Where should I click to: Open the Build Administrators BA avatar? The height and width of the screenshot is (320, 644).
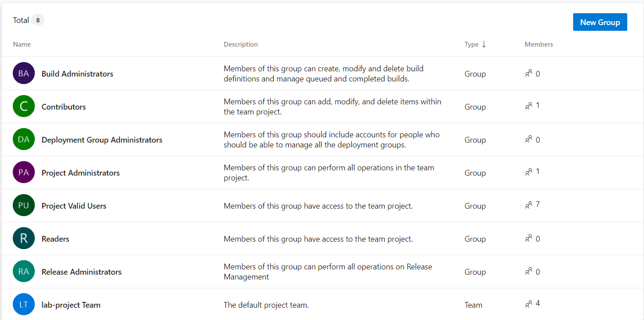pyautogui.click(x=24, y=74)
